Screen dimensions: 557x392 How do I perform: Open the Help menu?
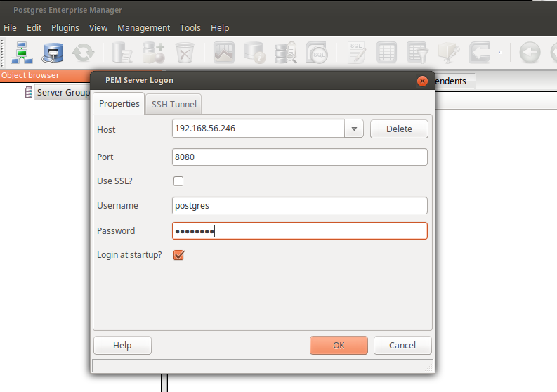click(220, 27)
